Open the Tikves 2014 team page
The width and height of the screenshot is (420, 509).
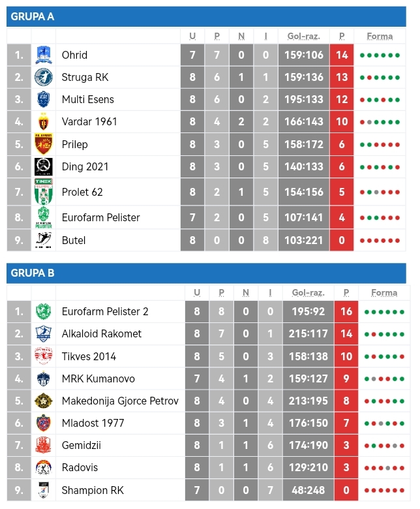(x=89, y=356)
